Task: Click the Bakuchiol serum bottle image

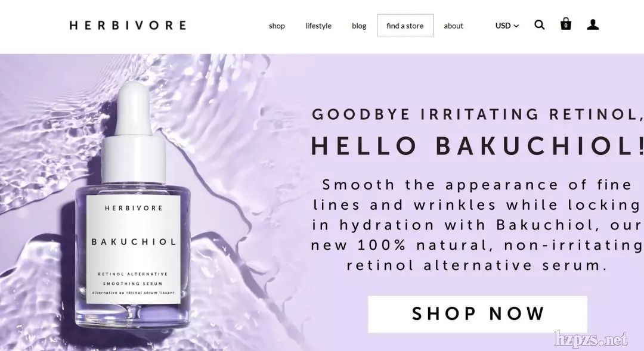Action: coord(133,205)
